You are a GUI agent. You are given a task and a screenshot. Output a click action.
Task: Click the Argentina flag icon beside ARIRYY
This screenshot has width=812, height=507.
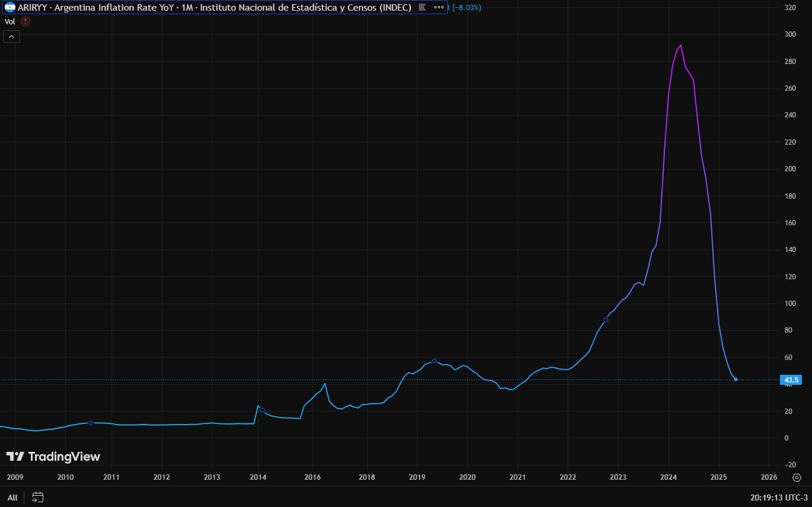[10, 7]
